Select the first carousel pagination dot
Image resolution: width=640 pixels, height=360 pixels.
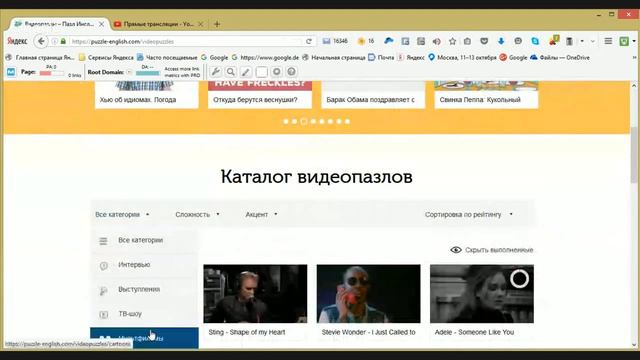(x=286, y=121)
